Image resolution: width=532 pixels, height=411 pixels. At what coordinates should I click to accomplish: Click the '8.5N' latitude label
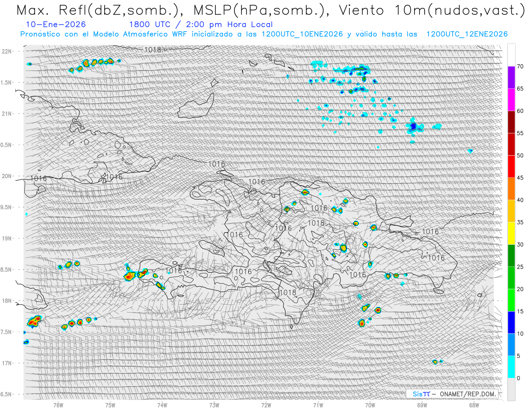click(7, 270)
